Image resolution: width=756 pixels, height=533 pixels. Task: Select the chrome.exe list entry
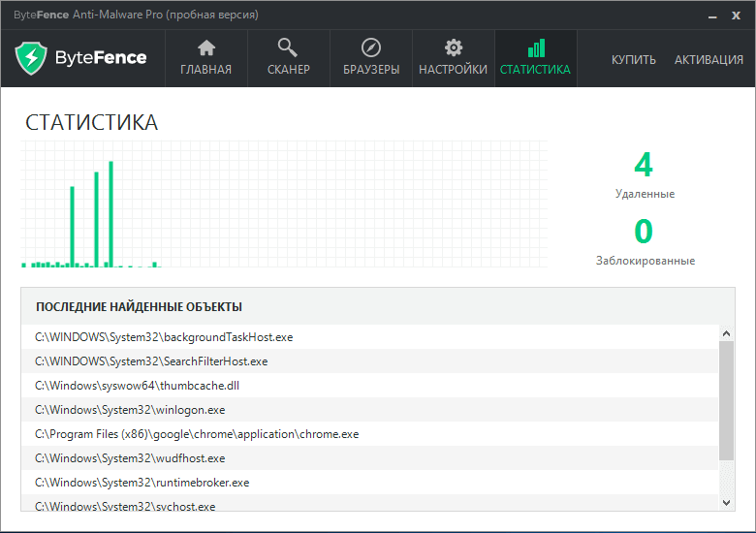pos(197,434)
